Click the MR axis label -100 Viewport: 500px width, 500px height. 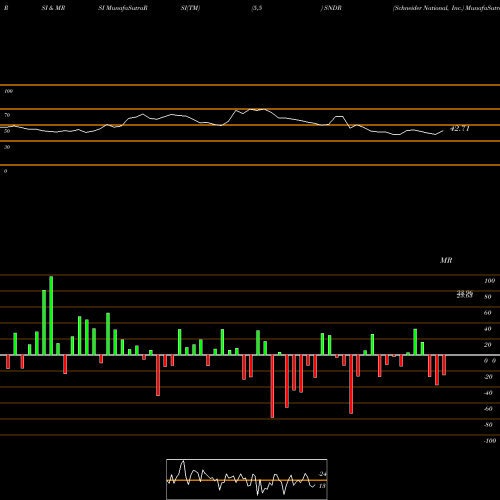click(490, 441)
